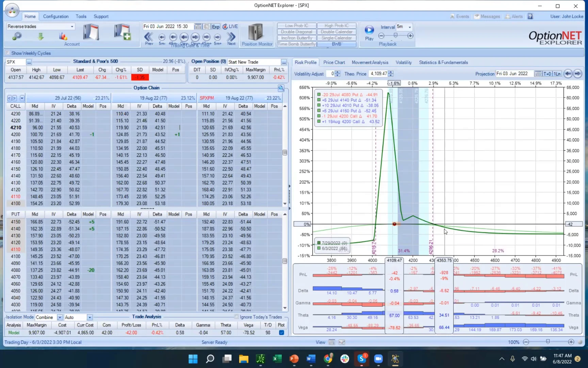Toggle the -20 29Jul 4080 Put legend checkbox
588x368 pixels.
(x=319, y=95)
